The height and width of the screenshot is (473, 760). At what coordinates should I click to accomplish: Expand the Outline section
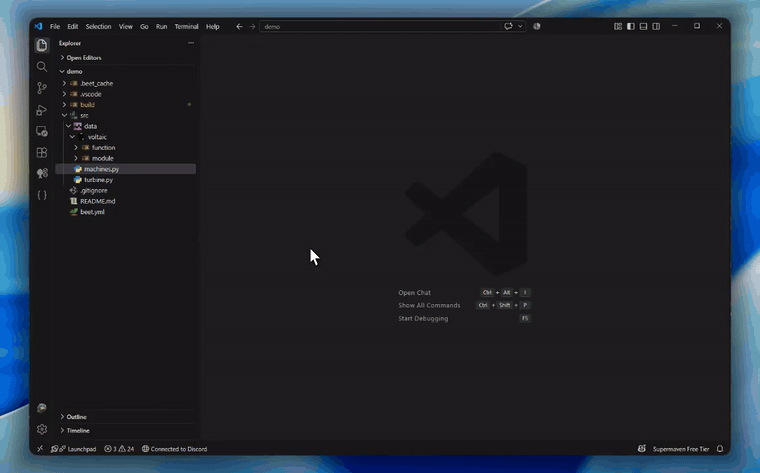click(126, 417)
